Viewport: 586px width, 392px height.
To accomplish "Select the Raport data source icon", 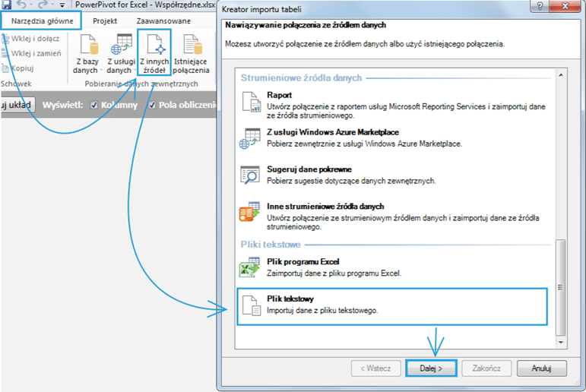I will click(x=251, y=101).
